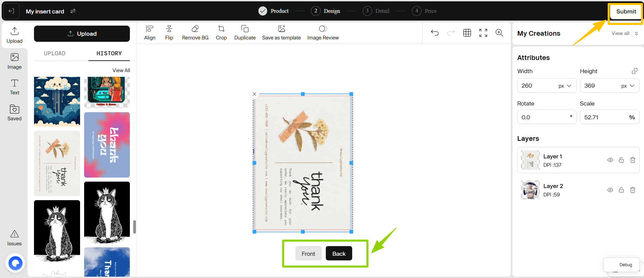Click the View All history link
Viewport: 644px width, 278px height.
pyautogui.click(x=121, y=70)
